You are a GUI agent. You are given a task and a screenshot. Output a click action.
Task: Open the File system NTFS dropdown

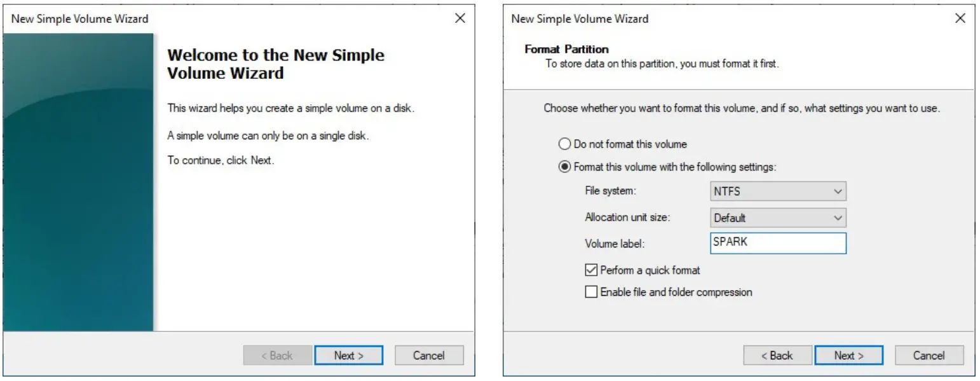[778, 191]
